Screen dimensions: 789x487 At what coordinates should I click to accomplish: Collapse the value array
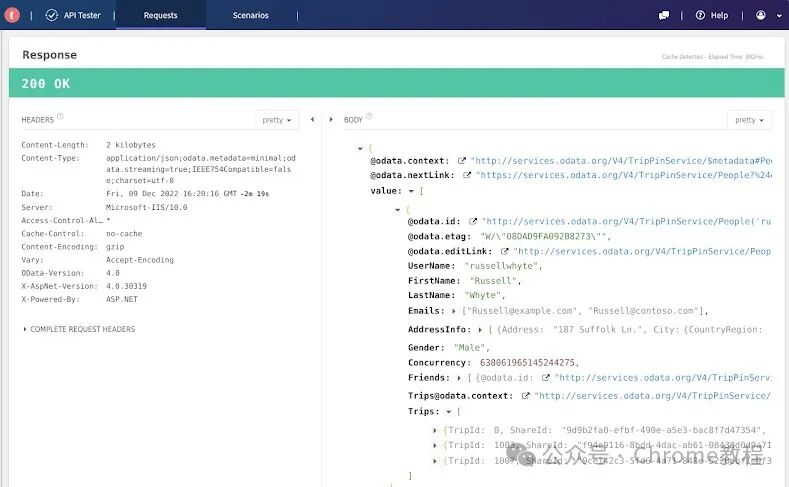pyautogui.click(x=411, y=191)
